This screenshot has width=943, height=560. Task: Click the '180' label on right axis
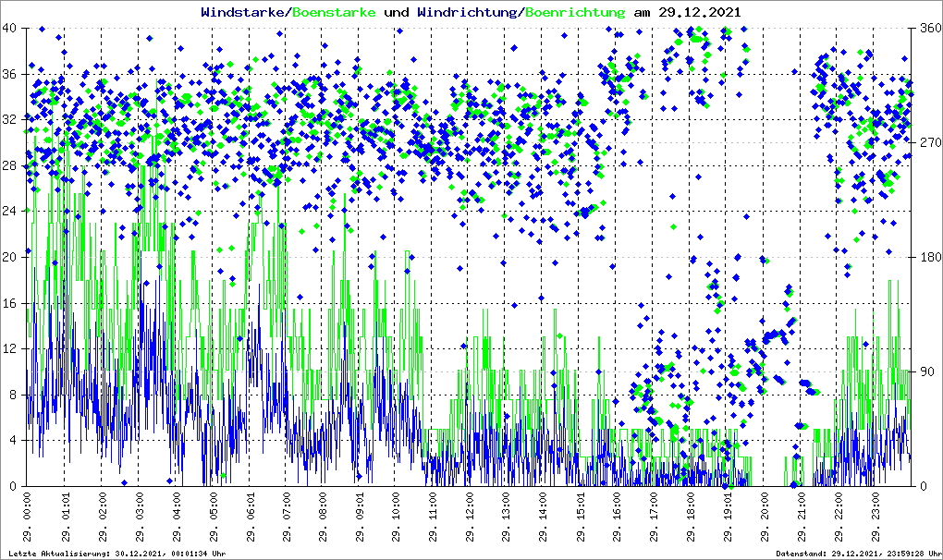(x=927, y=258)
